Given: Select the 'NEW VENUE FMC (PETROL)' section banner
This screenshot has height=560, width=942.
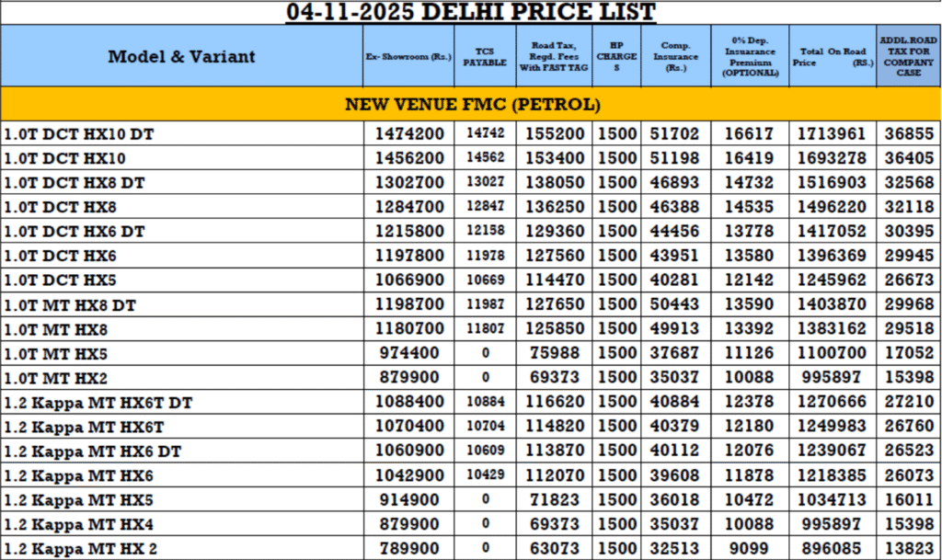Looking at the screenshot, I should [471, 103].
